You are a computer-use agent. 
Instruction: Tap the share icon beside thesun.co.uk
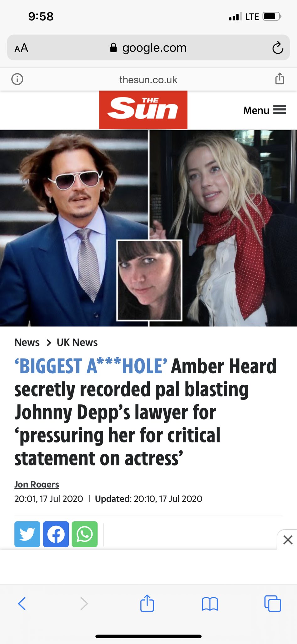[x=279, y=79]
